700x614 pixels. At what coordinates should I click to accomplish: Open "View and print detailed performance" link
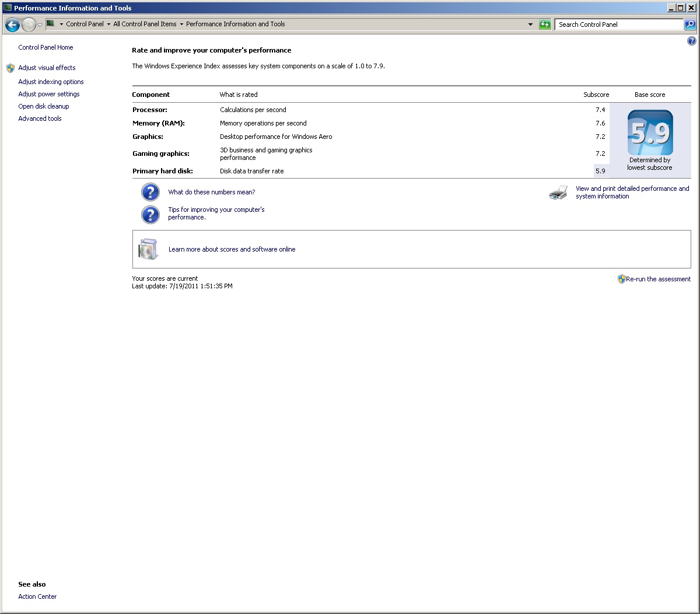pos(632,193)
